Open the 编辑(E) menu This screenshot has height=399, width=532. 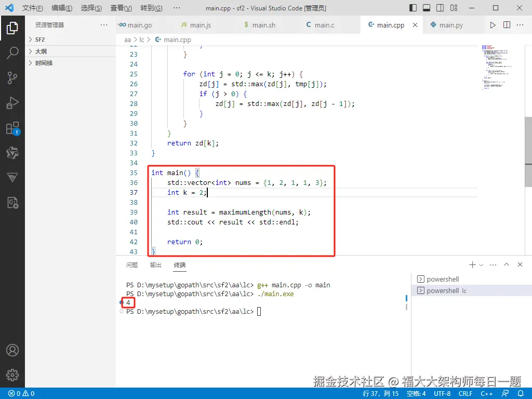point(62,8)
